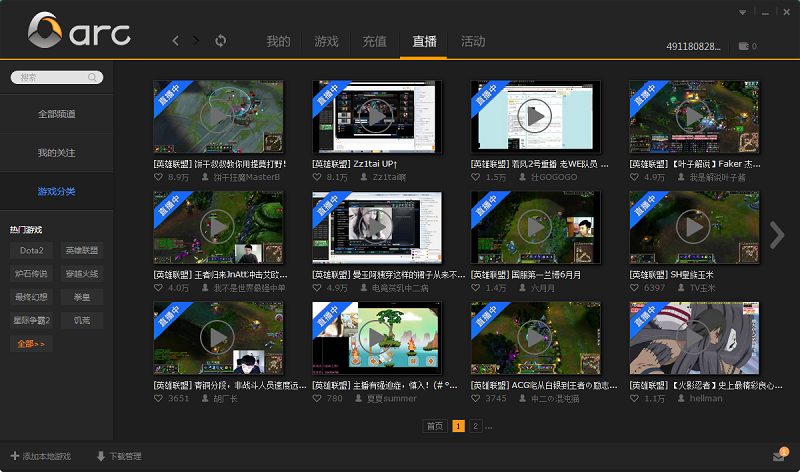Click heart icon beside 6397
Screen dimensions: 800x472
tap(634, 288)
